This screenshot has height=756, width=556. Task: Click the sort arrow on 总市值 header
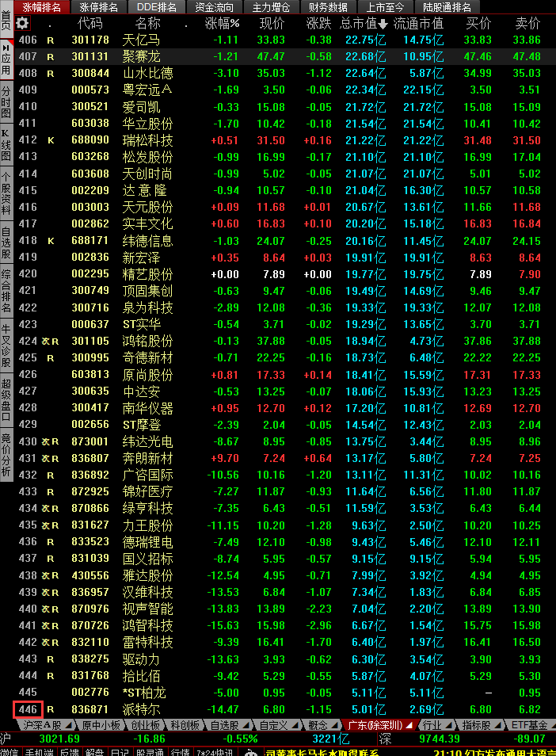(383, 23)
